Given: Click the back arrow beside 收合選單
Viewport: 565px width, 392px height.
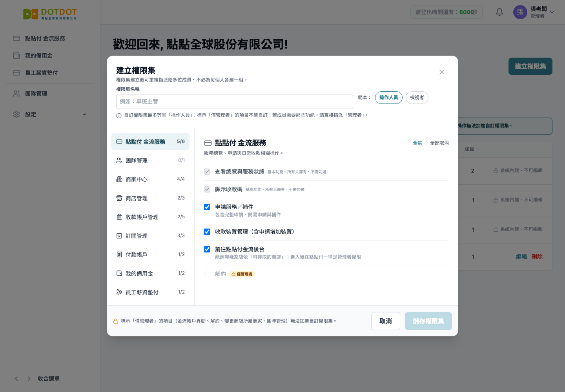Looking at the screenshot, I should tap(16, 379).
